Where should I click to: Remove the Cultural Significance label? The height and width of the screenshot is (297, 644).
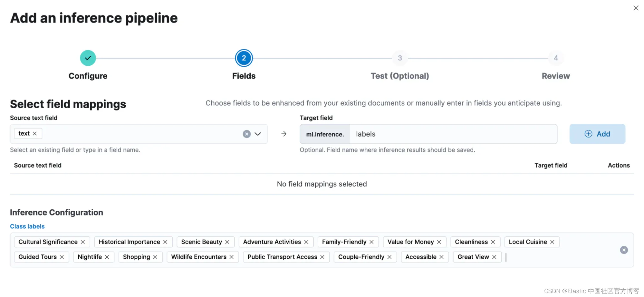tap(83, 242)
